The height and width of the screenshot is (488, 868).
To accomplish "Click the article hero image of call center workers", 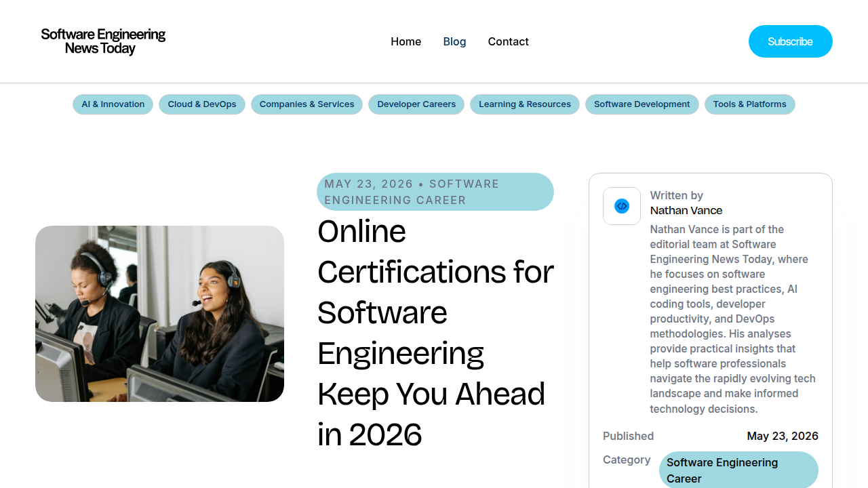I will pos(159,314).
